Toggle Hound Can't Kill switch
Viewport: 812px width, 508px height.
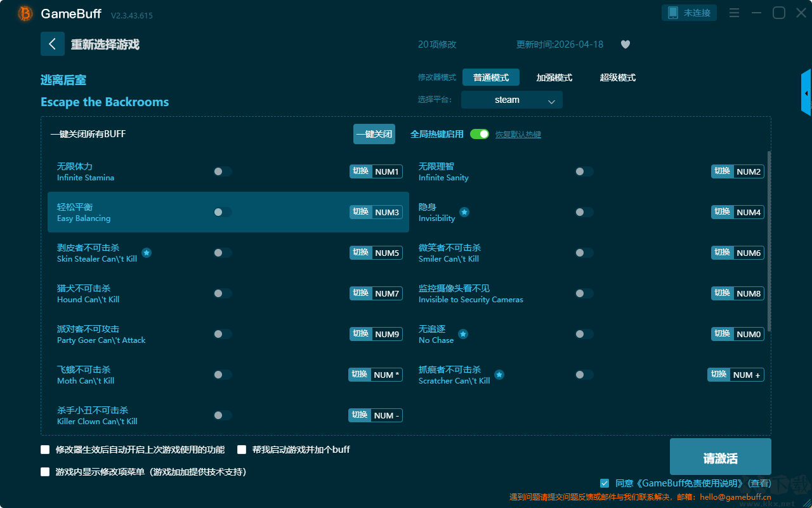[x=223, y=293]
